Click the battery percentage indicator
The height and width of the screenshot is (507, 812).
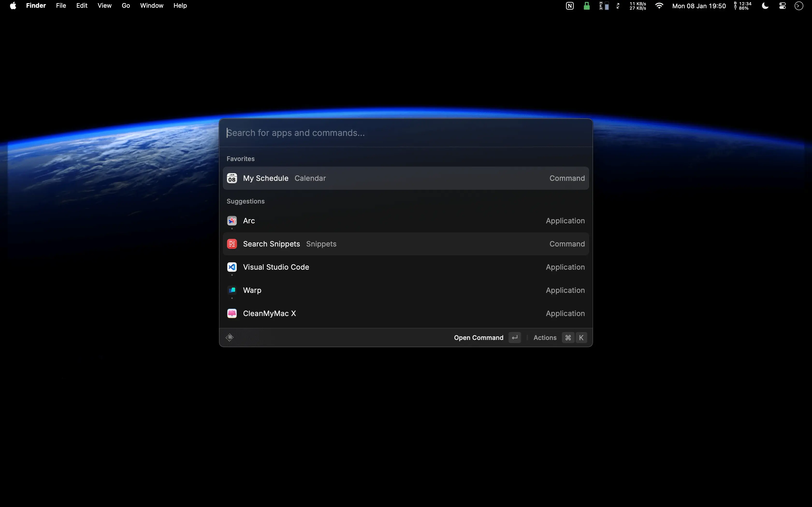point(741,6)
